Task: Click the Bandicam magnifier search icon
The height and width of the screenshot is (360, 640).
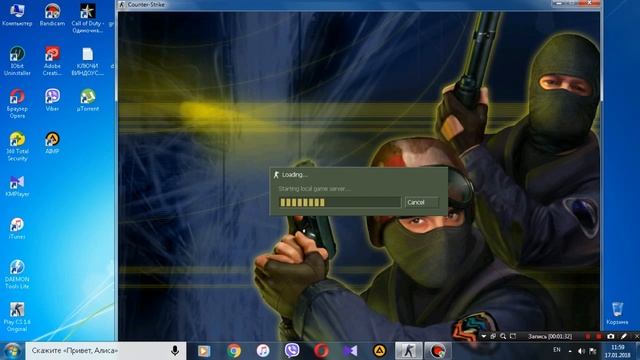Action: [503, 336]
